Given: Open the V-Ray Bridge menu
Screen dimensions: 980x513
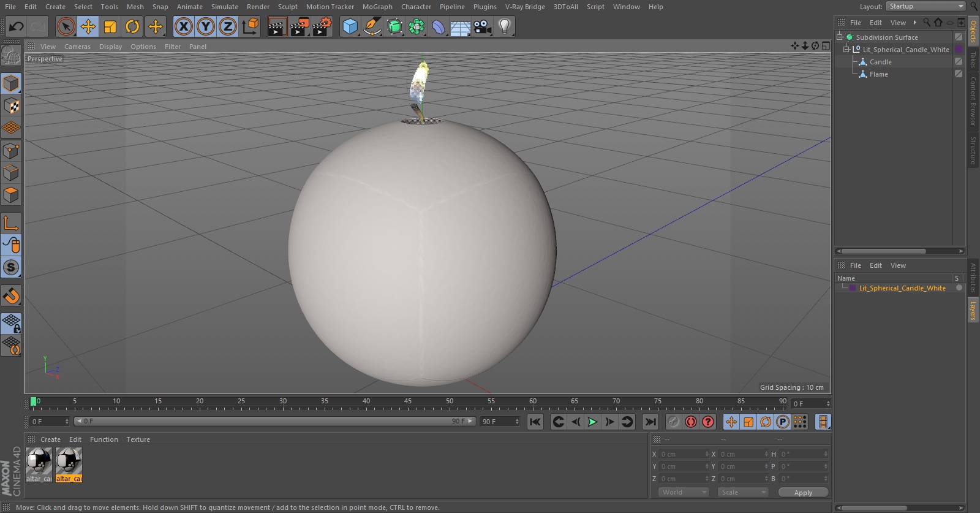Looking at the screenshot, I should 525,7.
